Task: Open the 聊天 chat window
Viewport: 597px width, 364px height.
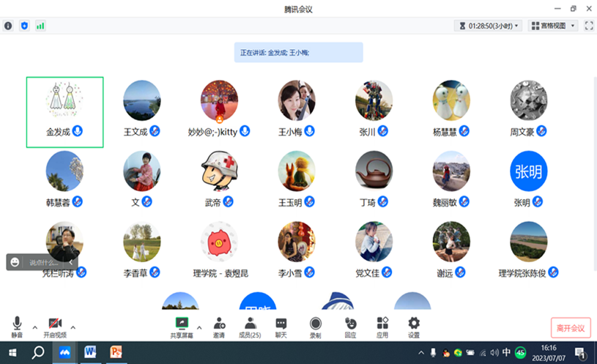Action: (281, 327)
